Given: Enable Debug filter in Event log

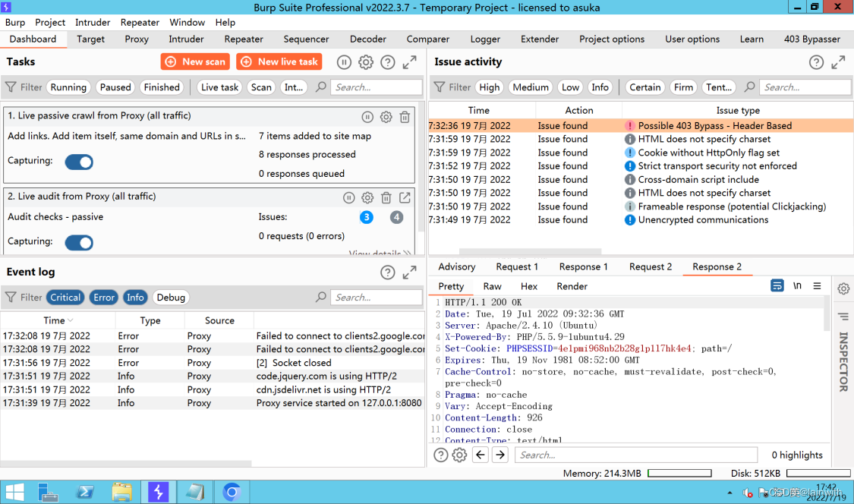Looking at the screenshot, I should coord(171,298).
